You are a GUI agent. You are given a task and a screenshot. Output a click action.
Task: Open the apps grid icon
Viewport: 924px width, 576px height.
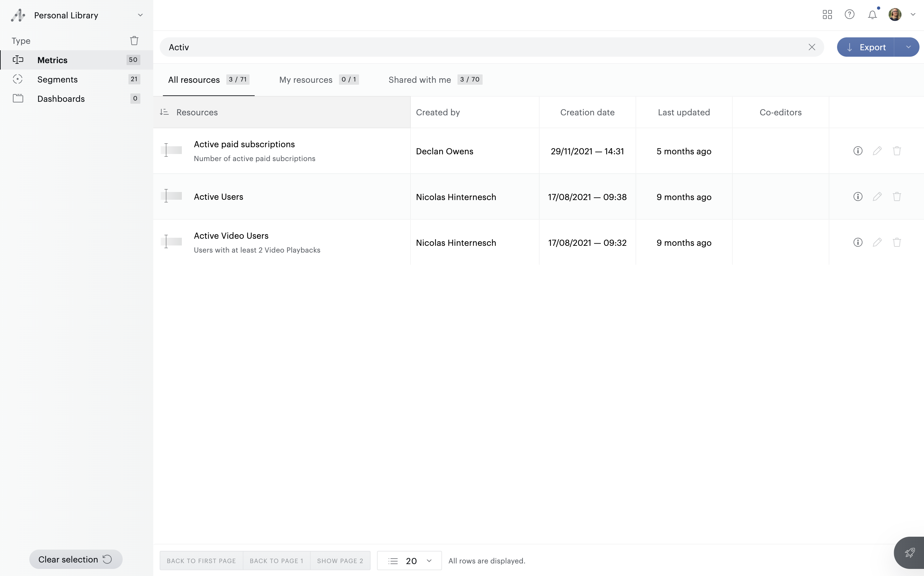[x=827, y=14]
